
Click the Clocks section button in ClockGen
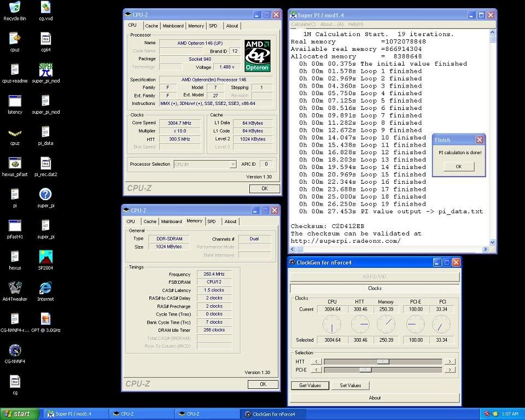coord(375,288)
